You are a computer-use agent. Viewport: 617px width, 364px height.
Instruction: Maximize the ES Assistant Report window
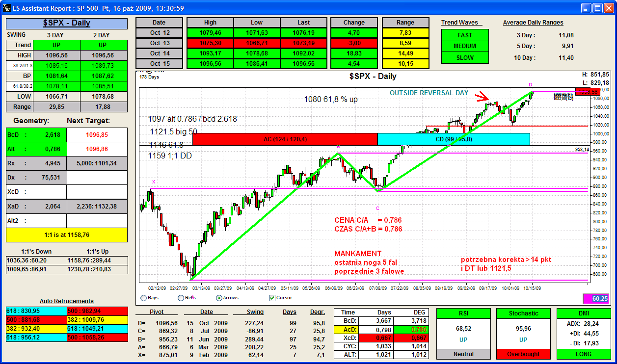[x=597, y=8]
